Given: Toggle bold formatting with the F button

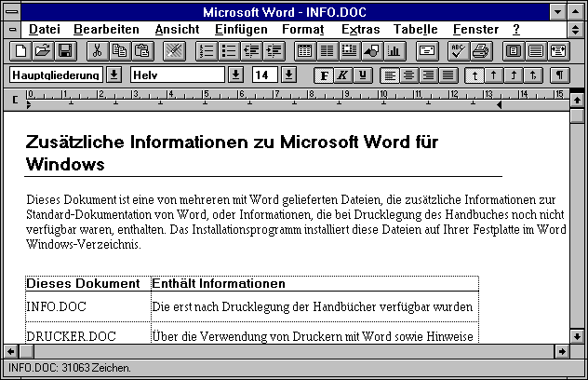Looking at the screenshot, I should tap(325, 75).
